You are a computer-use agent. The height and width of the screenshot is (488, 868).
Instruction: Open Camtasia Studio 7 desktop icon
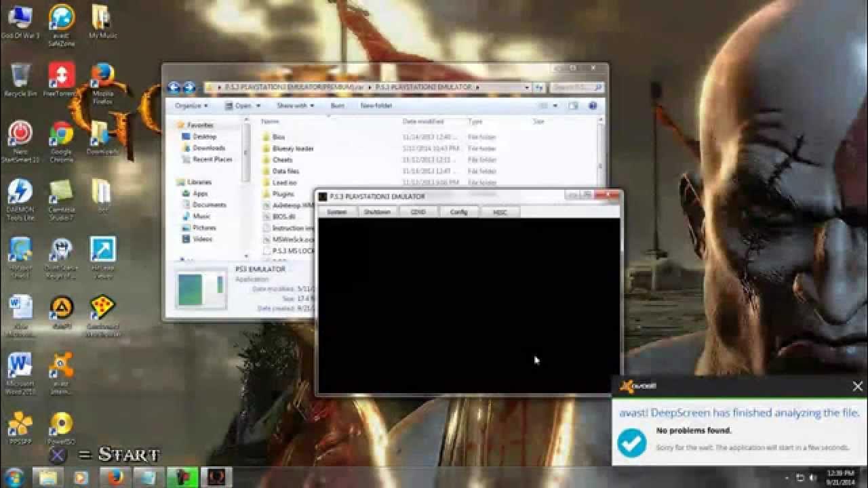[62, 201]
